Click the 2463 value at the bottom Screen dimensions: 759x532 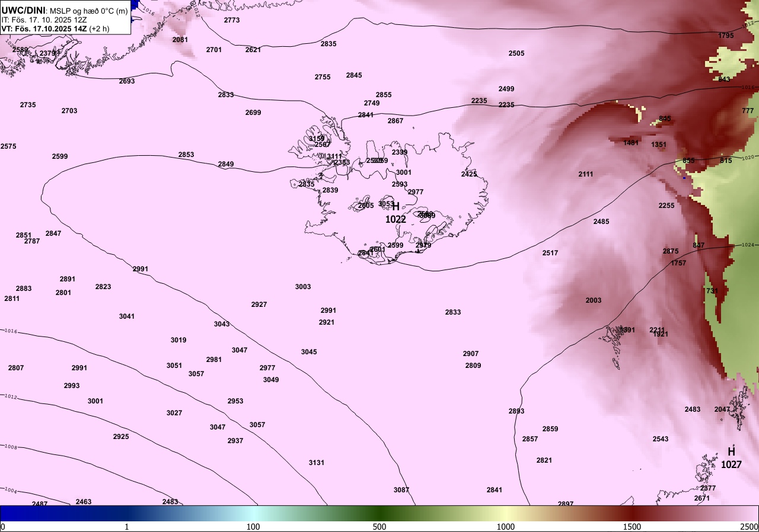tap(84, 502)
